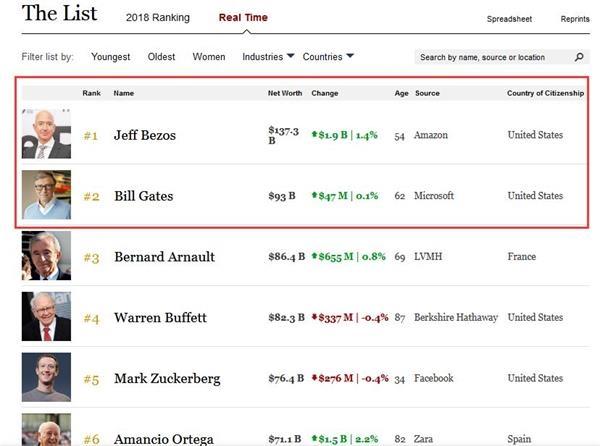This screenshot has width=600, height=446.
Task: Open the Jeff Bezos name link
Action: 145,135
